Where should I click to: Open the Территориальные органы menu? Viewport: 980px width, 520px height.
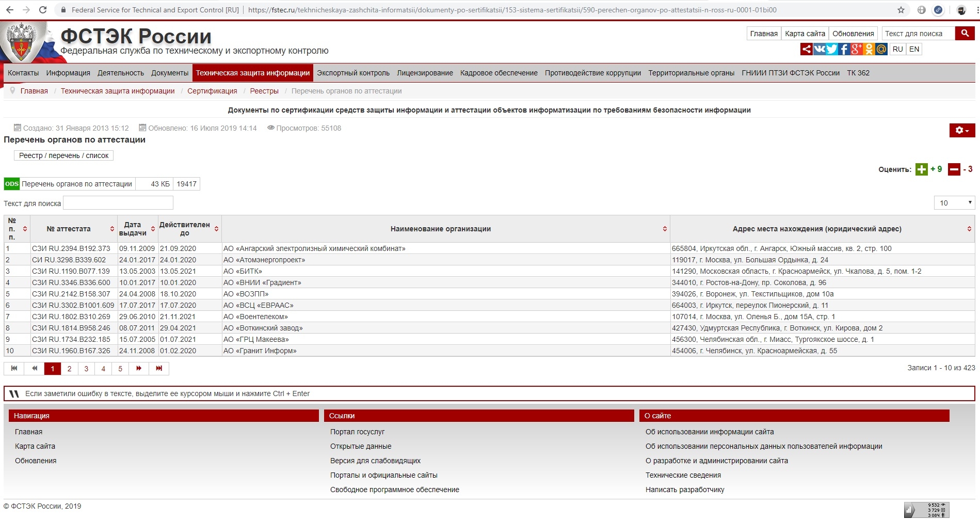pos(692,73)
